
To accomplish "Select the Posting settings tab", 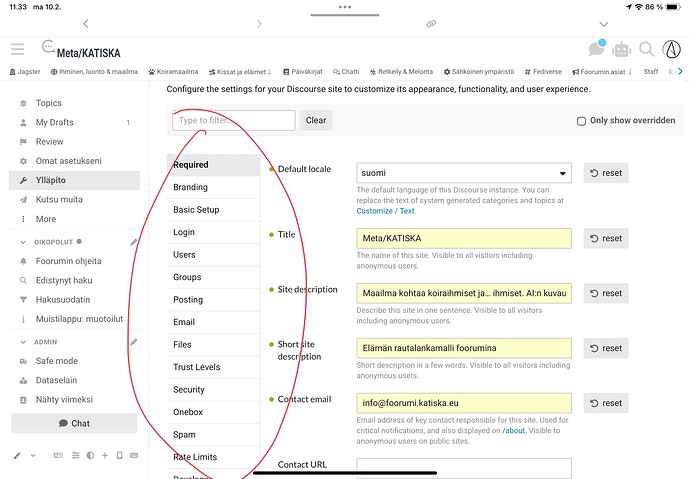I will click(213, 300).
